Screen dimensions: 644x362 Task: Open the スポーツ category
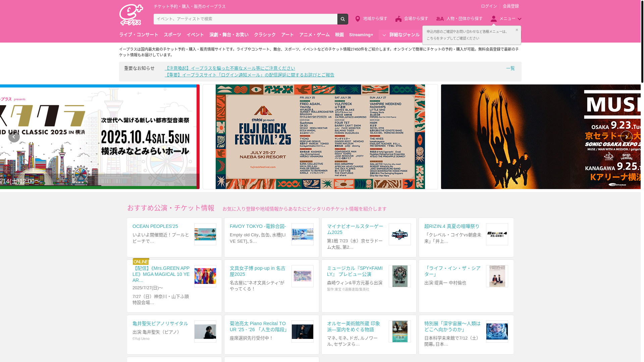pyautogui.click(x=172, y=35)
